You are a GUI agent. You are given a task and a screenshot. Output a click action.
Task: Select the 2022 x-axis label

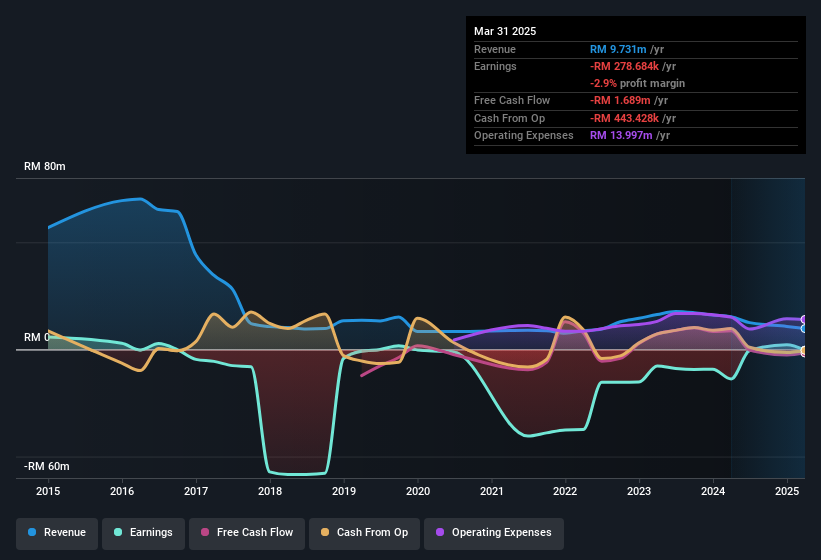(565, 491)
